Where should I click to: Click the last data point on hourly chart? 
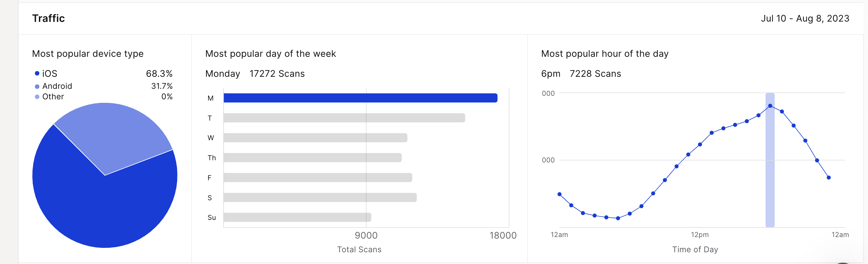coord(829,178)
